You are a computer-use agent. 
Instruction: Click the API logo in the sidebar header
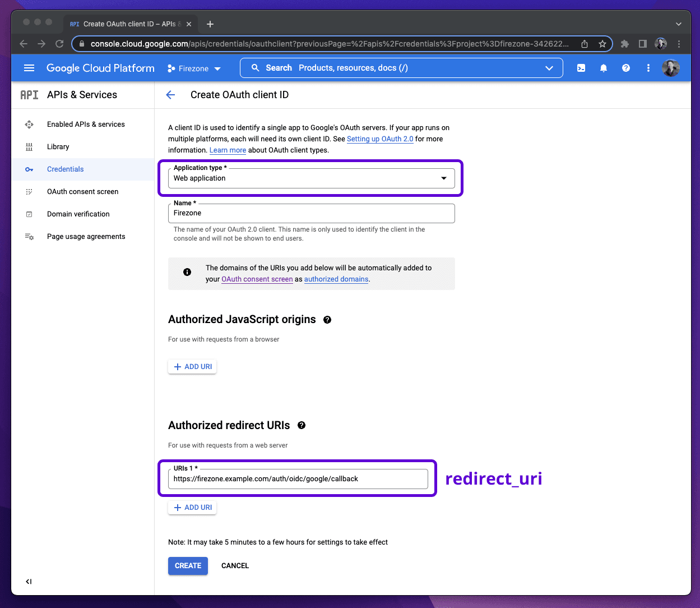pos(29,95)
